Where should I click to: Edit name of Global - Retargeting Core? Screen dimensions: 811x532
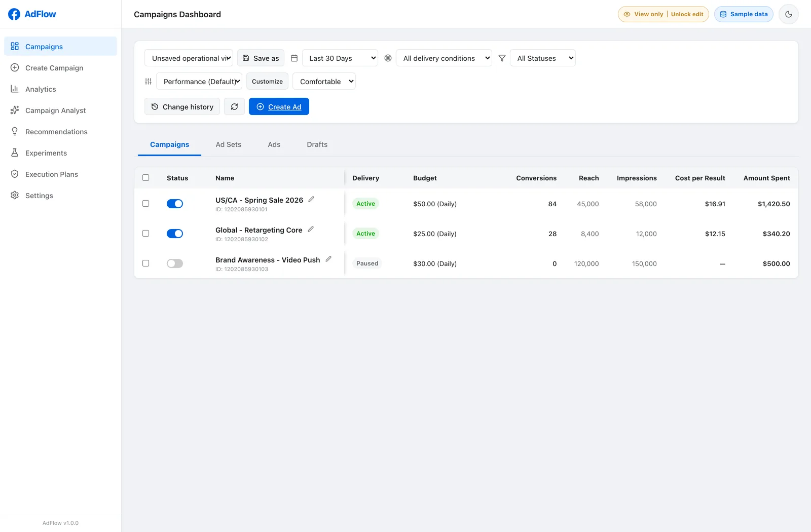(x=311, y=229)
